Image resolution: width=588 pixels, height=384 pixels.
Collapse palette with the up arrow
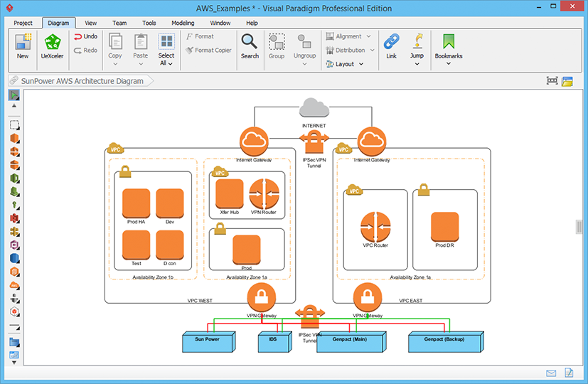(14, 106)
